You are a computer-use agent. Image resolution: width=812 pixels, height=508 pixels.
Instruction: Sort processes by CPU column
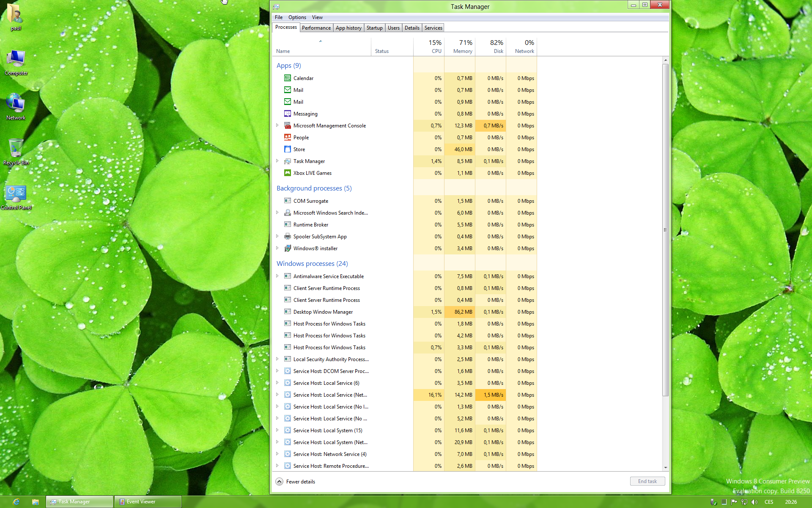[x=429, y=47]
